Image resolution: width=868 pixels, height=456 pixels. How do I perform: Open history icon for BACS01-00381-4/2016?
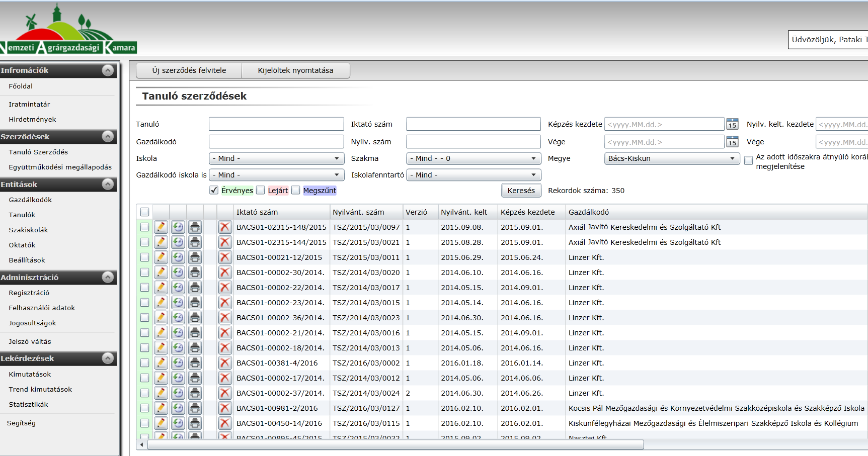coord(178,363)
